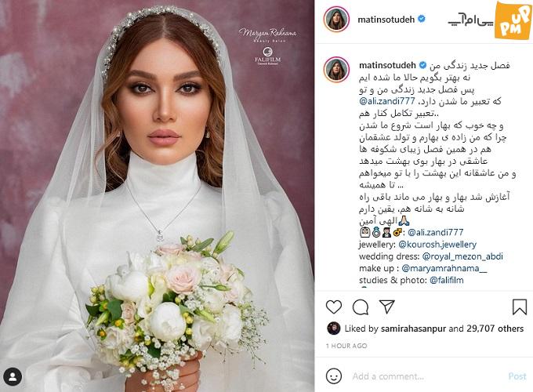Open matinsotudeh header profile picture
The width and height of the screenshot is (533, 392).
(336, 19)
